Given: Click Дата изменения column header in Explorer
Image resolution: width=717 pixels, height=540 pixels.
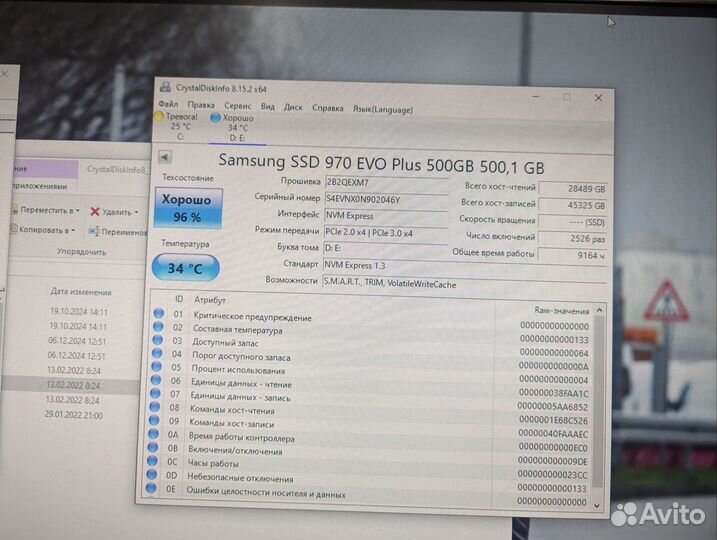Looking at the screenshot, I should click(x=81, y=291).
